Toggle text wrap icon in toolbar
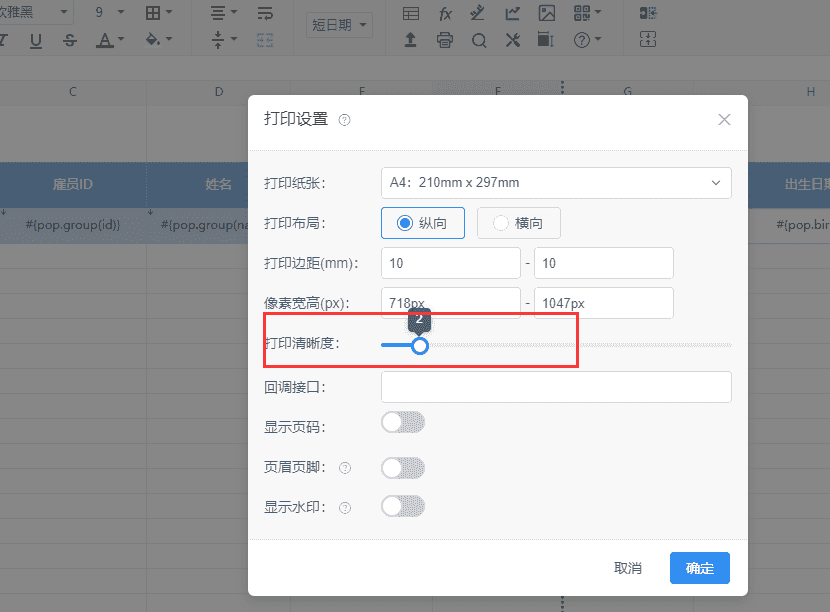830x612 pixels. pos(265,13)
